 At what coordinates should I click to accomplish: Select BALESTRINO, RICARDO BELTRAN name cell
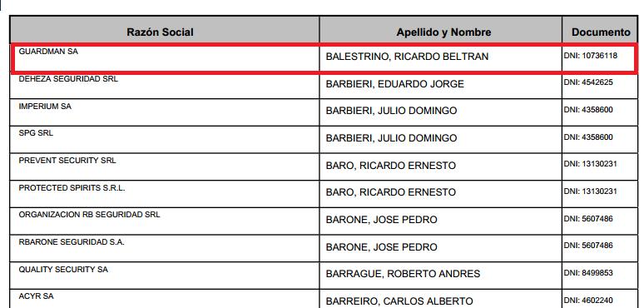pyautogui.click(x=407, y=57)
